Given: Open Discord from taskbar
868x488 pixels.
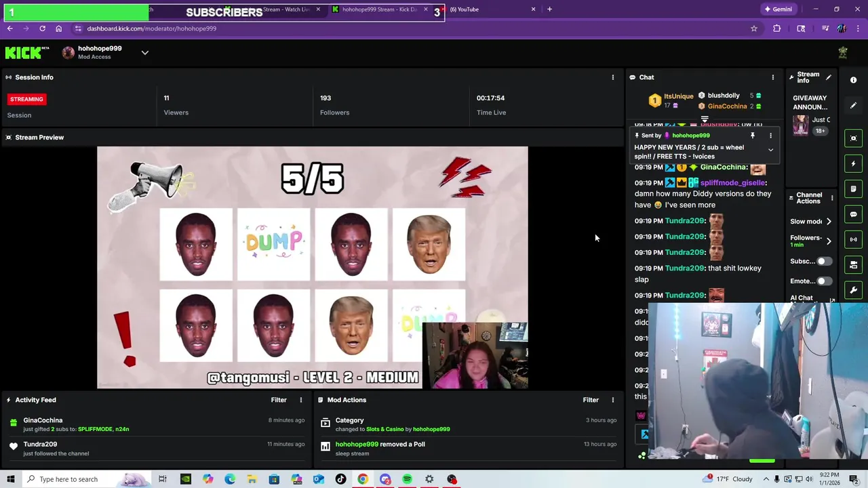Looking at the screenshot, I should pos(385,479).
